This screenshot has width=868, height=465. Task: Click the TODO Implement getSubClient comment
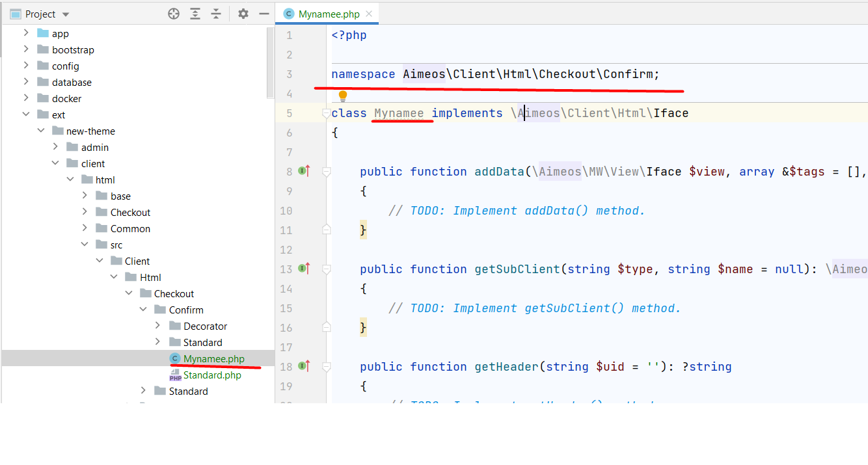(535, 308)
